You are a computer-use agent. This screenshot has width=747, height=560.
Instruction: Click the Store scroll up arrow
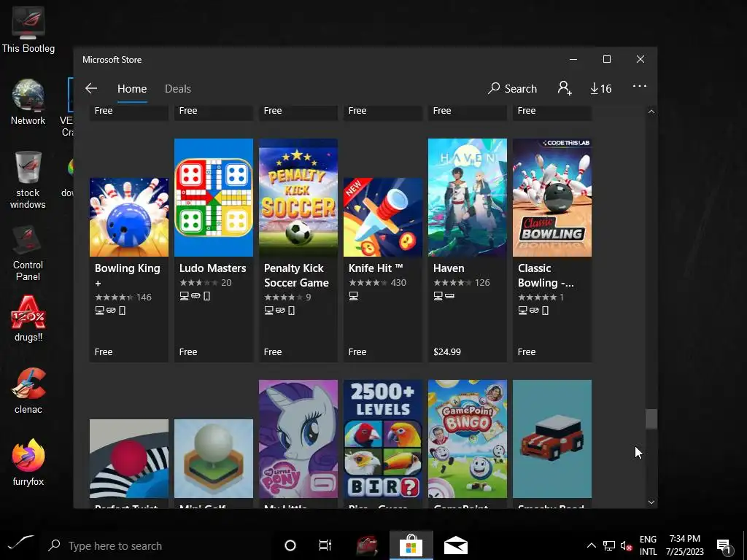pyautogui.click(x=651, y=112)
